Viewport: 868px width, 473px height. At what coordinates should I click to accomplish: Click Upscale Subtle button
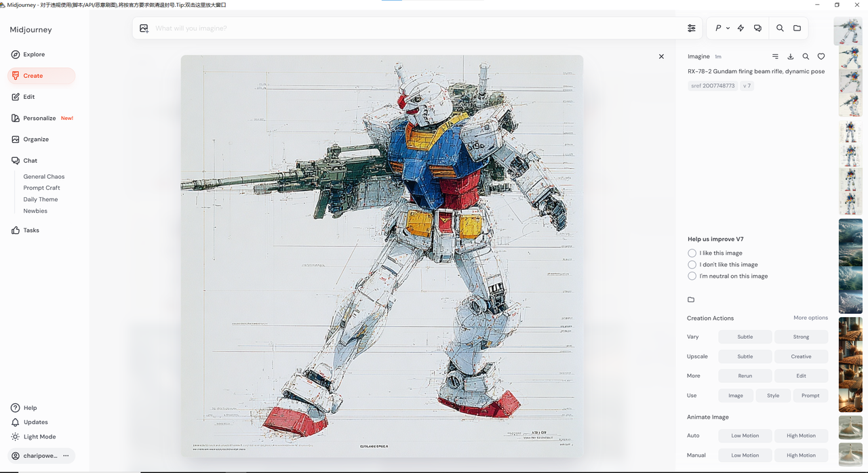[x=745, y=356]
